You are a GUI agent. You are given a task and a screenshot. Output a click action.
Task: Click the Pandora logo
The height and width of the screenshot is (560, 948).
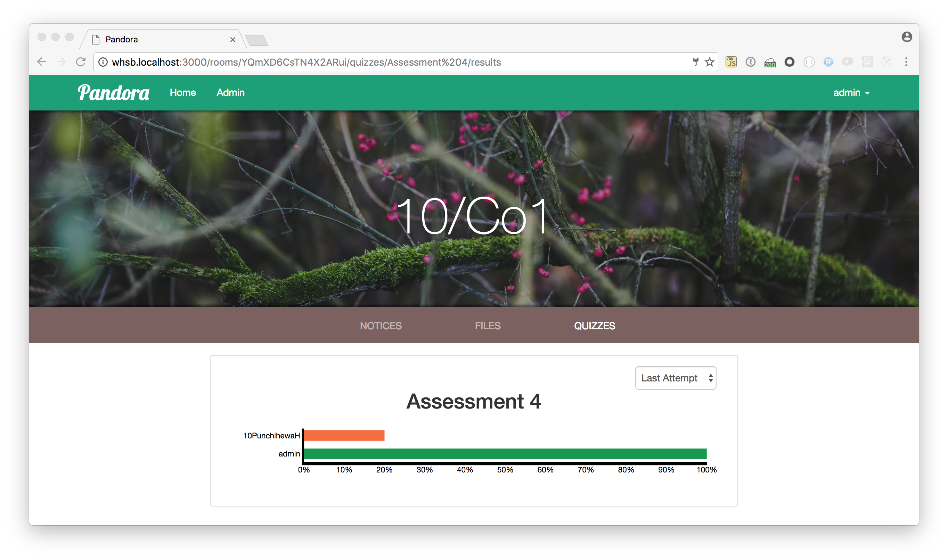(113, 92)
